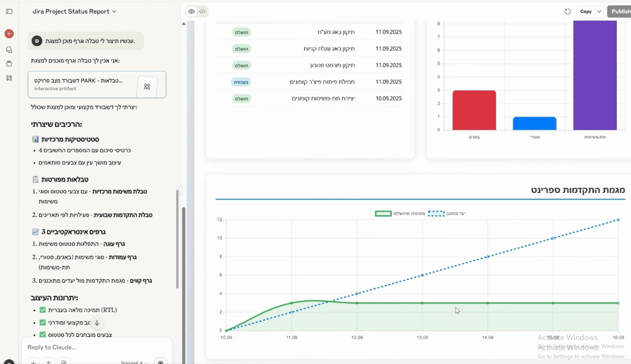Open the PARK dashboard interactive artifact card
Screen dimensions: 631x364
pos(97,84)
